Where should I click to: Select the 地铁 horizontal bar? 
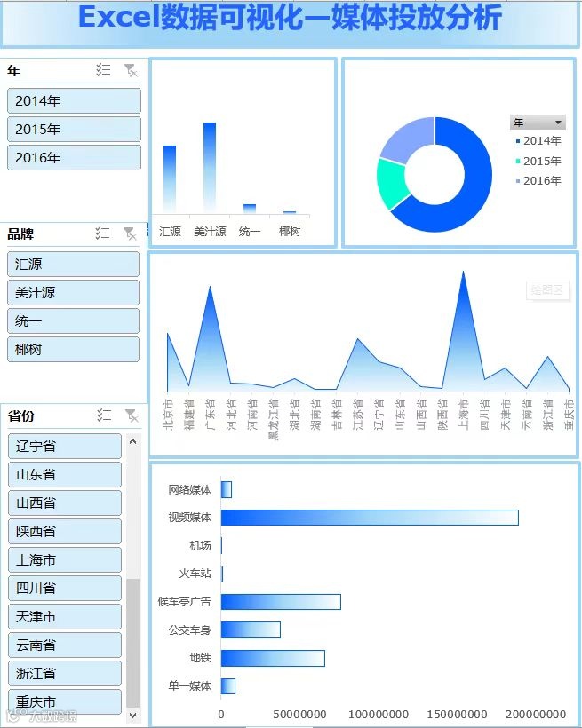[x=273, y=658]
